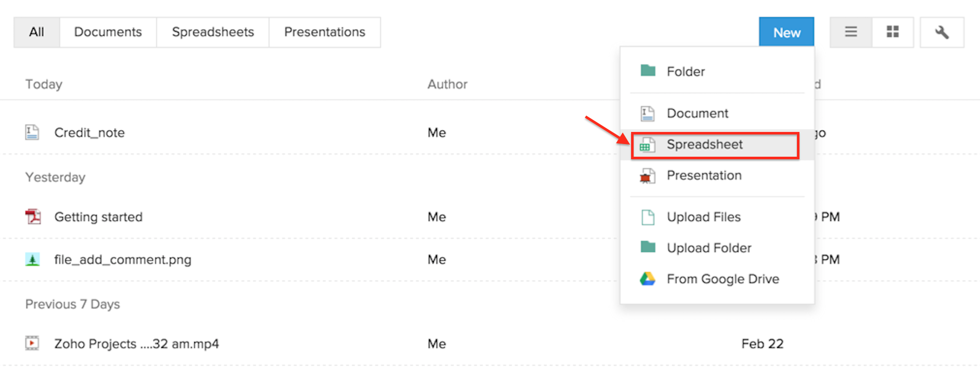Switch to the Spreadsheets tab
The height and width of the screenshot is (367, 980).
[x=213, y=32]
